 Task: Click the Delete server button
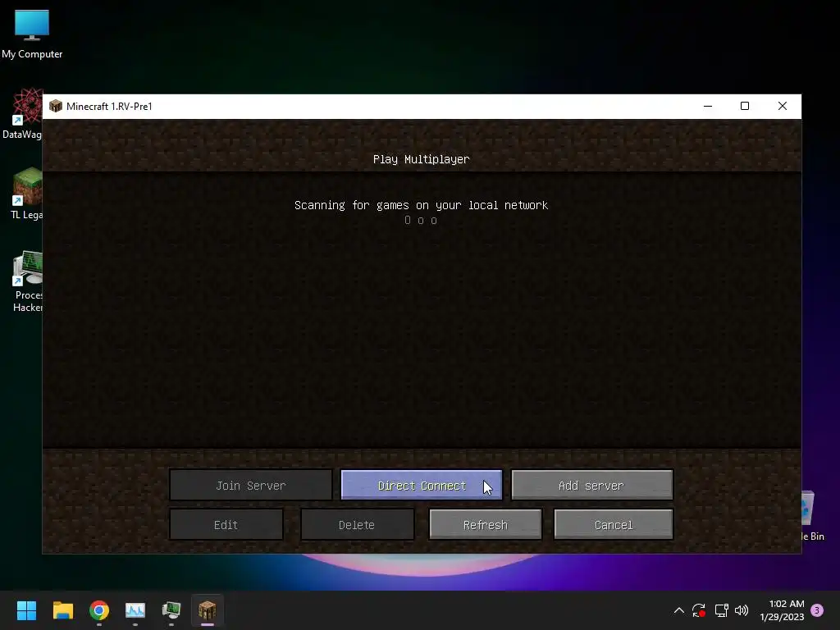(357, 524)
